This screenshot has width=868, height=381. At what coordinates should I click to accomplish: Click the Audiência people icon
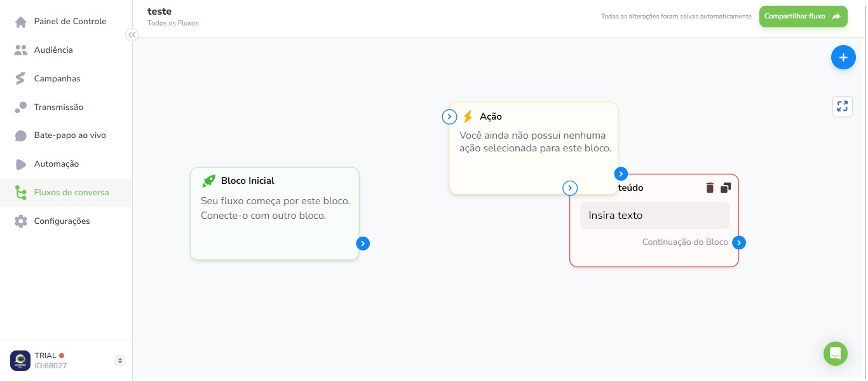21,50
